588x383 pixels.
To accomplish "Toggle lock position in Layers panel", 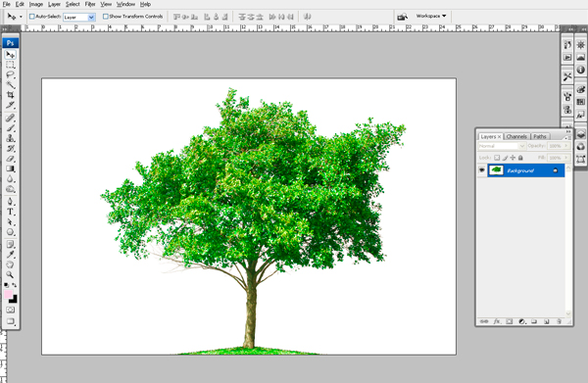I will tap(513, 158).
